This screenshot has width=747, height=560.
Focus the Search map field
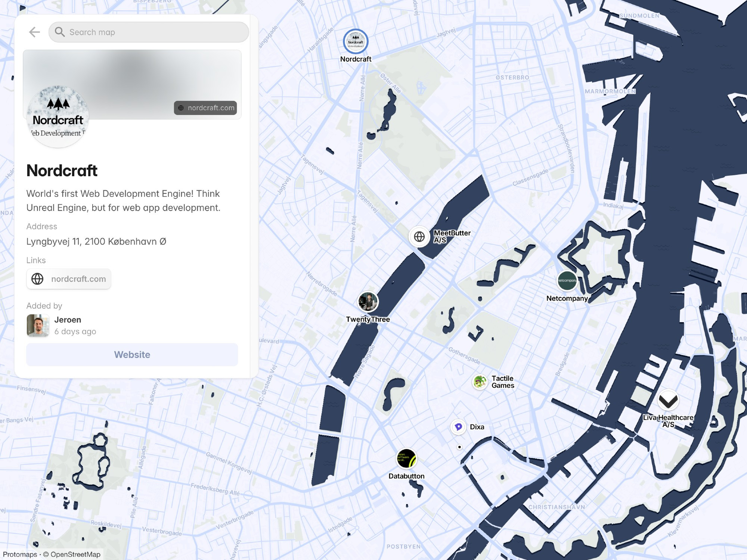pyautogui.click(x=149, y=32)
